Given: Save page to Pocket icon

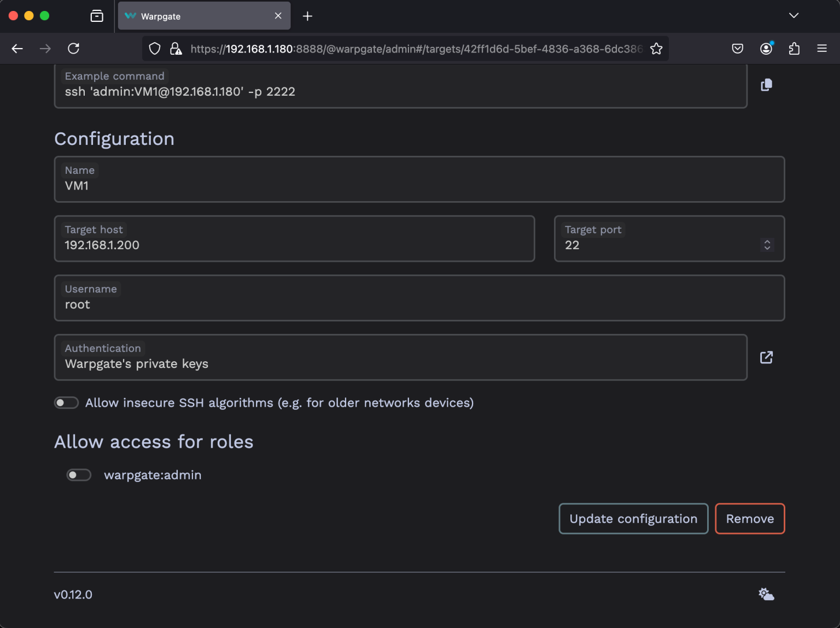Looking at the screenshot, I should tap(737, 49).
